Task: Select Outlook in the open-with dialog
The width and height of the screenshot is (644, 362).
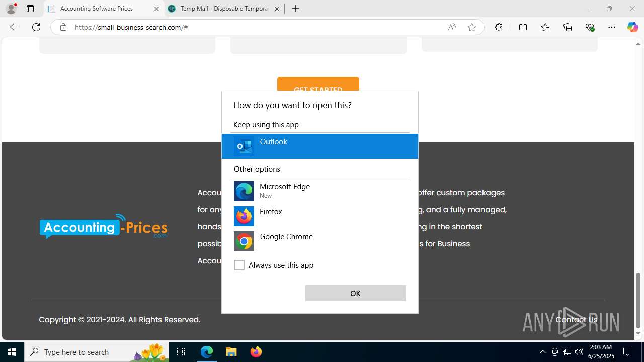Action: click(320, 146)
